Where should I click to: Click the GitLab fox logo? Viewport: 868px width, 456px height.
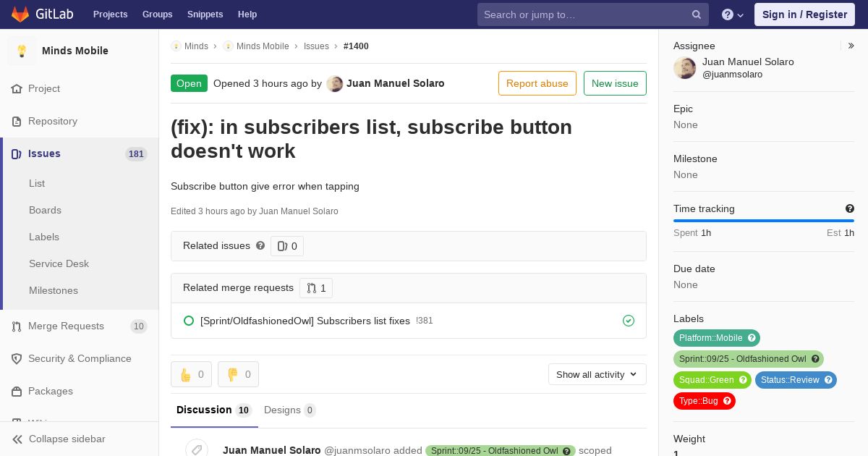point(20,14)
